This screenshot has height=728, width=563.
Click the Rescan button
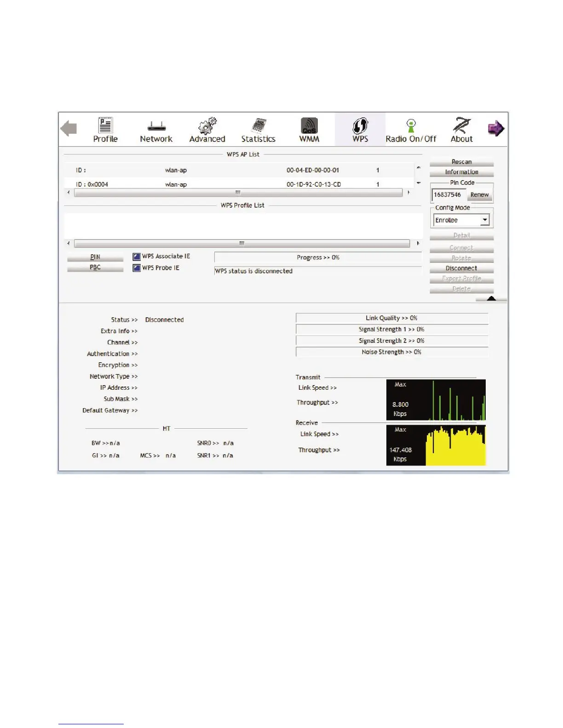point(461,162)
